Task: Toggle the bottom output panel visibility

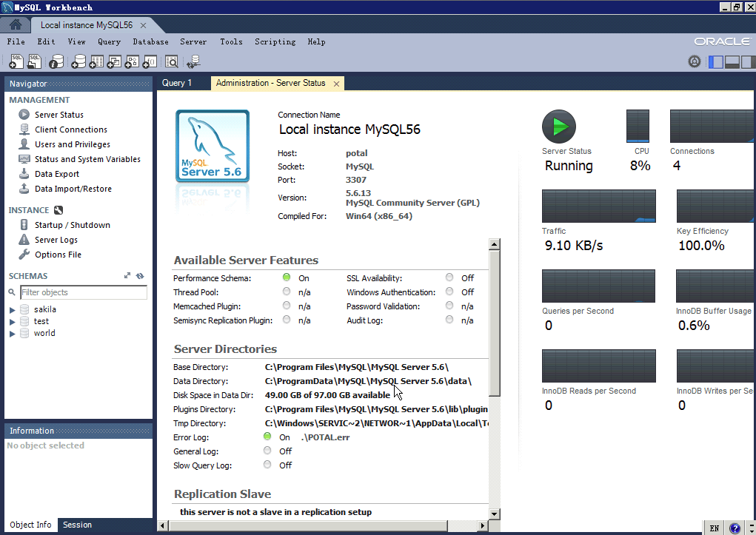Action: pyautogui.click(x=732, y=61)
